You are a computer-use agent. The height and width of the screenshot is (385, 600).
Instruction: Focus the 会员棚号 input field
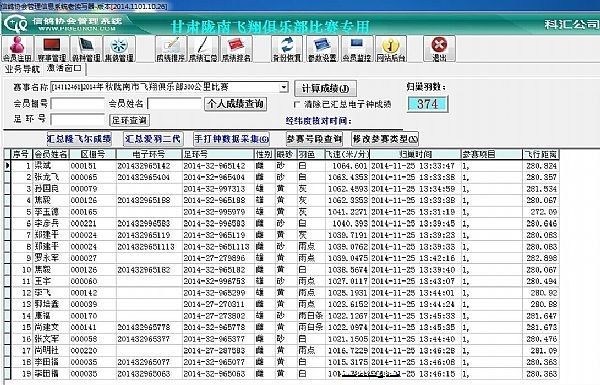click(x=78, y=104)
